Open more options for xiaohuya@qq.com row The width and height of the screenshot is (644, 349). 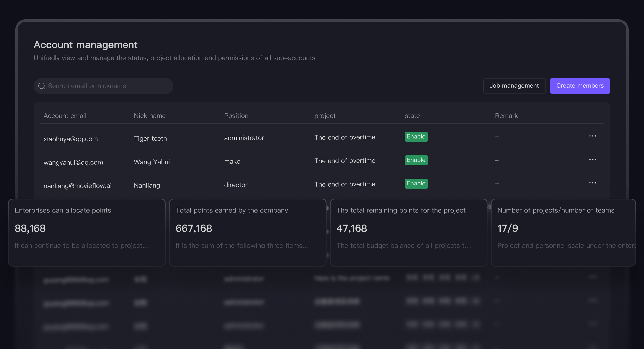coord(592,136)
